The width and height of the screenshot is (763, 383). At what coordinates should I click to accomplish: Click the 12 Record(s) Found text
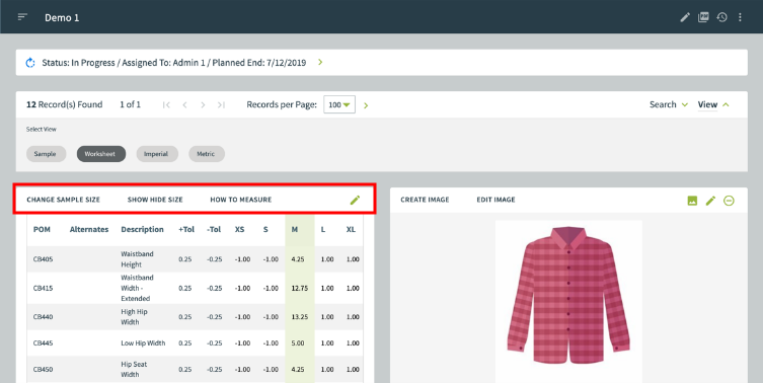(x=64, y=105)
